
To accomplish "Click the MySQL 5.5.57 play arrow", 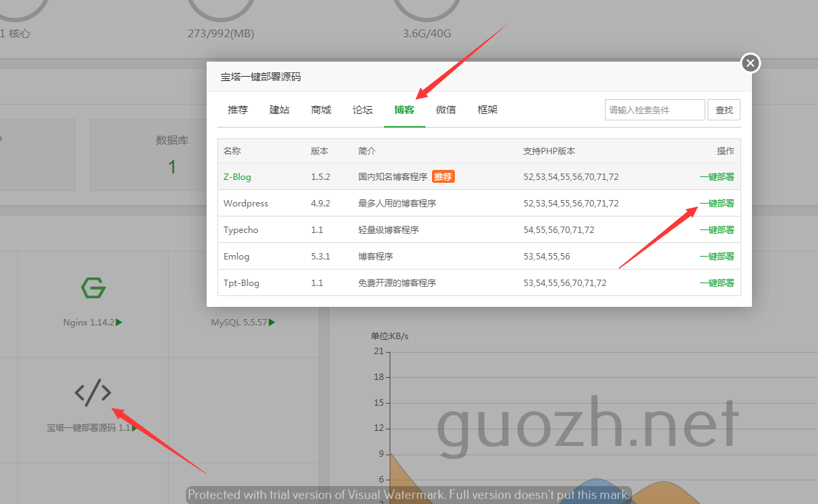I will point(272,323).
